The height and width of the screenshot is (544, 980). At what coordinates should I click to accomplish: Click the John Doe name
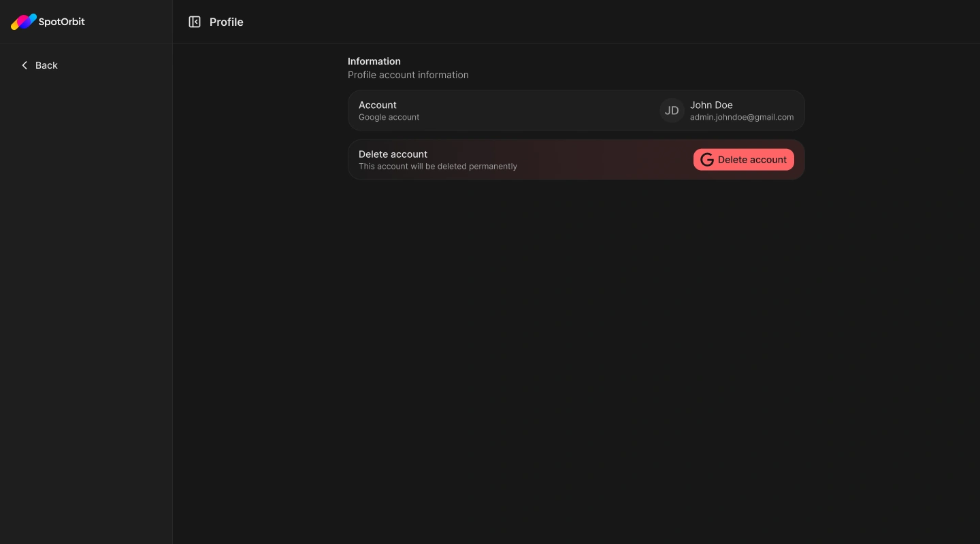tap(711, 105)
